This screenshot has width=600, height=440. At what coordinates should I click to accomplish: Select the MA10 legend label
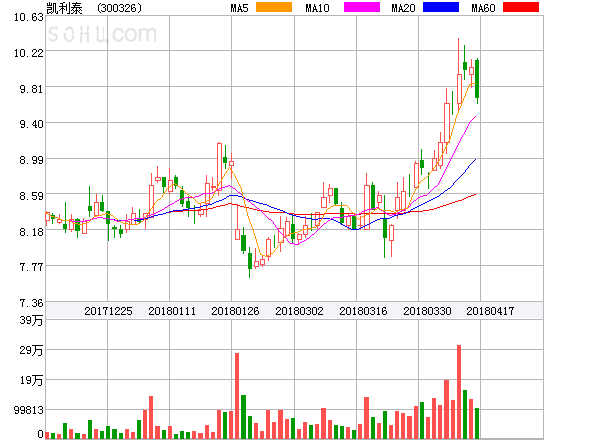pyautogui.click(x=317, y=8)
